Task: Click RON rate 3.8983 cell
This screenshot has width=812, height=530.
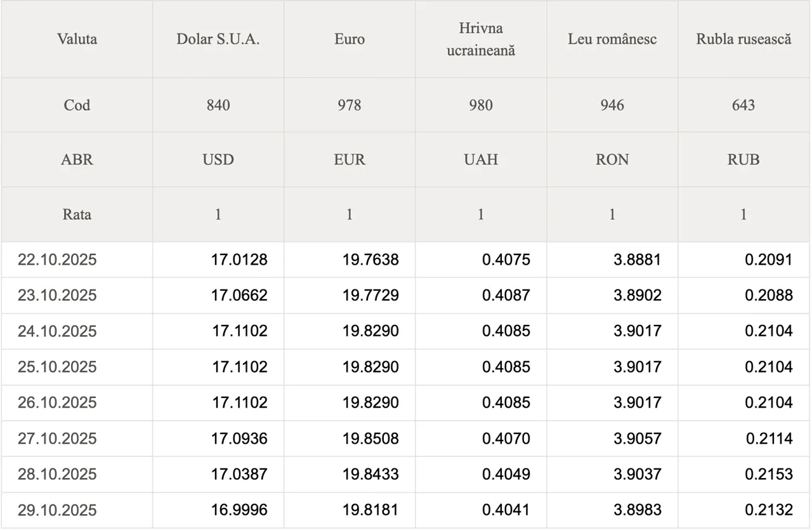Action: click(x=637, y=510)
